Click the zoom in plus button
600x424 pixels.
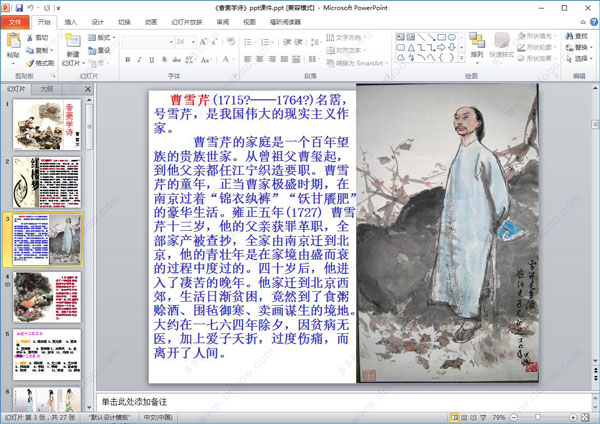(x=573, y=417)
